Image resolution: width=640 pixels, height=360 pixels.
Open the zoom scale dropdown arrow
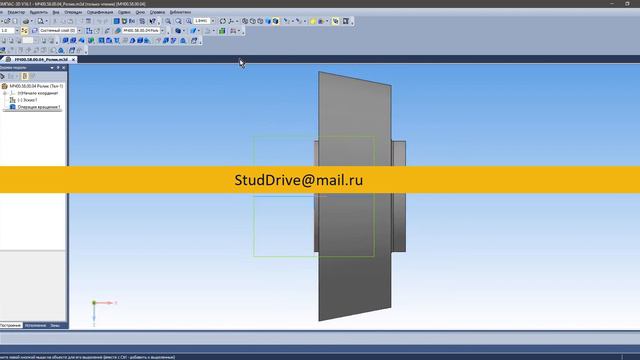tap(213, 21)
